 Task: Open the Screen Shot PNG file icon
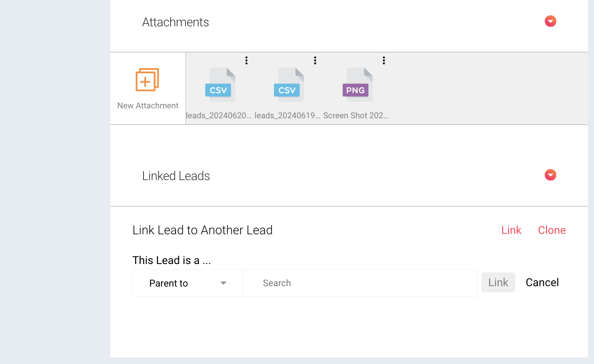pyautogui.click(x=357, y=84)
